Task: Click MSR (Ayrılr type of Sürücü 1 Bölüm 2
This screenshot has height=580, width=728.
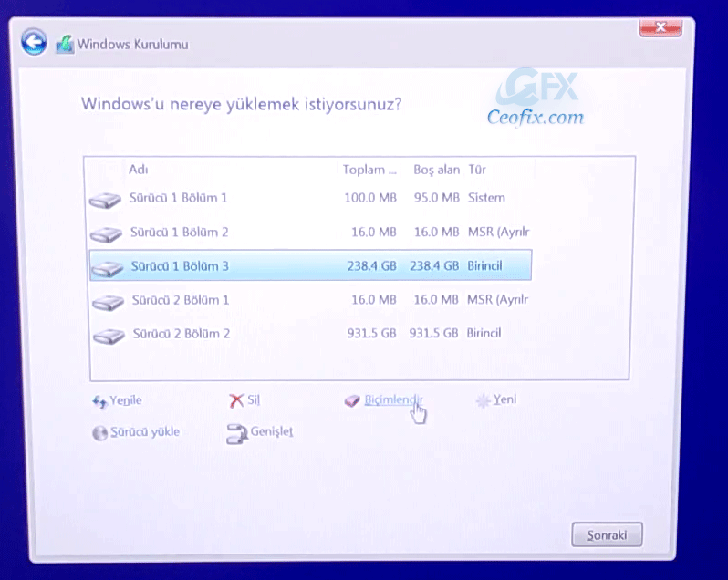Action: (x=498, y=232)
